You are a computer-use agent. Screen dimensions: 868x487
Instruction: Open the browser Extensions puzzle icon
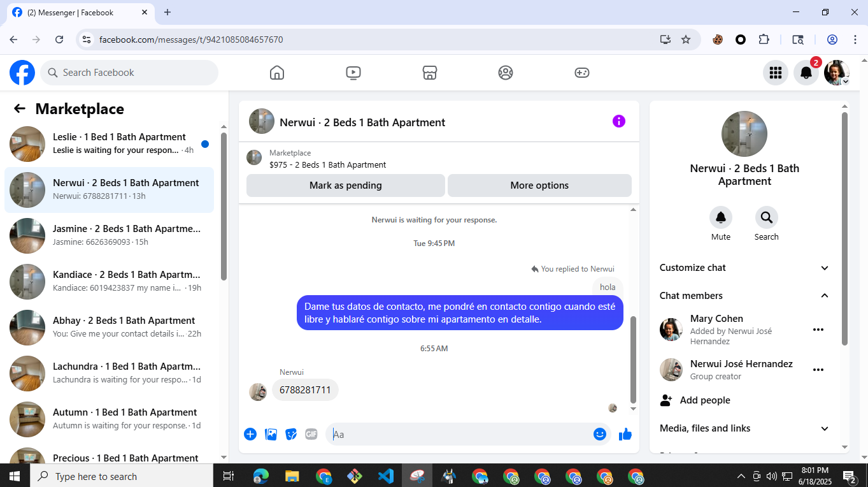click(x=764, y=40)
